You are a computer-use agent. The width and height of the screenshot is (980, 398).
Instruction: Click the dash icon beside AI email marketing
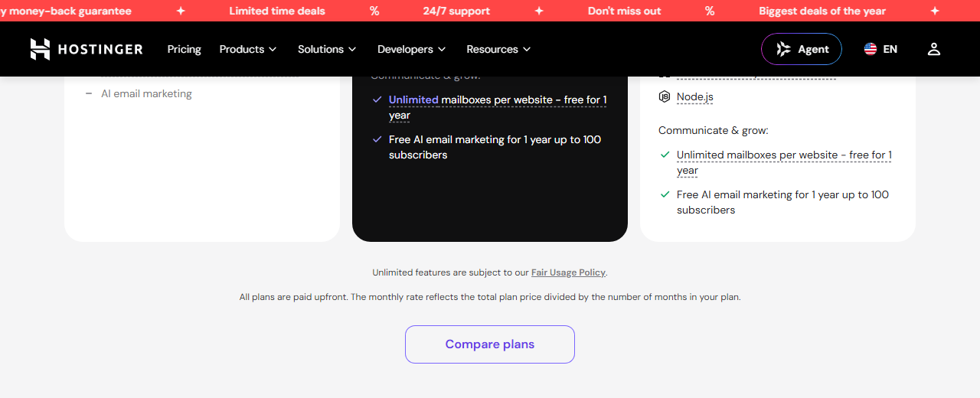[89, 93]
